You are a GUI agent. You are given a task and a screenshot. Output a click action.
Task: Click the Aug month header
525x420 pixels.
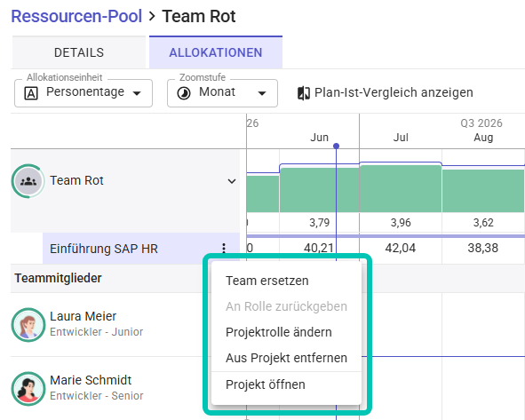(x=483, y=138)
